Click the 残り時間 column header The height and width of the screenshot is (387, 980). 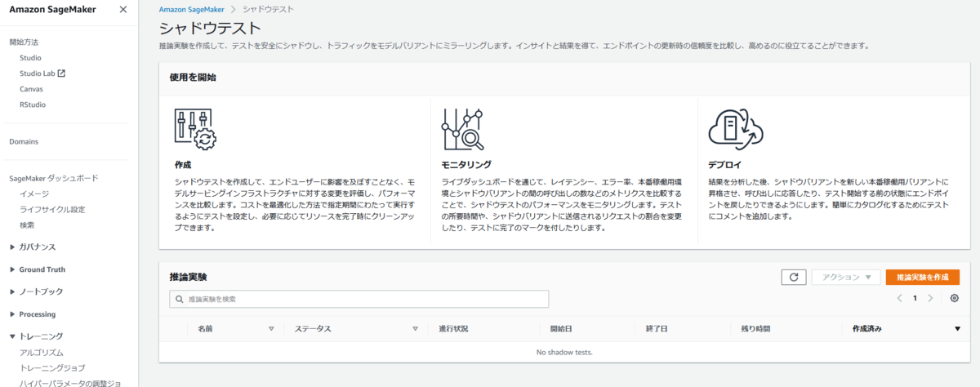tap(755, 329)
